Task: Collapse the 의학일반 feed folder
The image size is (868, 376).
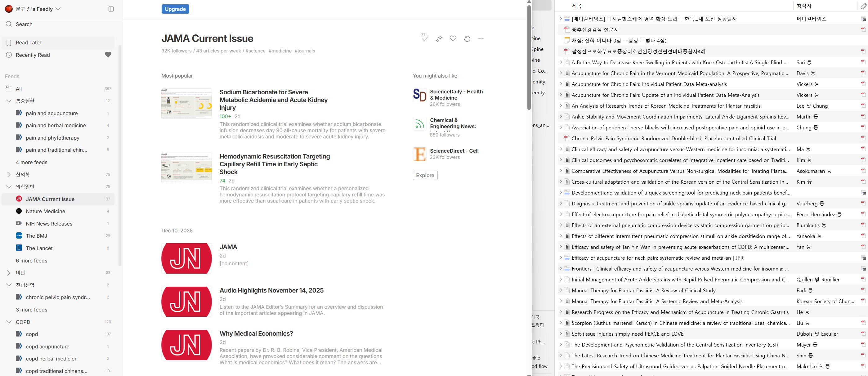Action: (x=9, y=187)
